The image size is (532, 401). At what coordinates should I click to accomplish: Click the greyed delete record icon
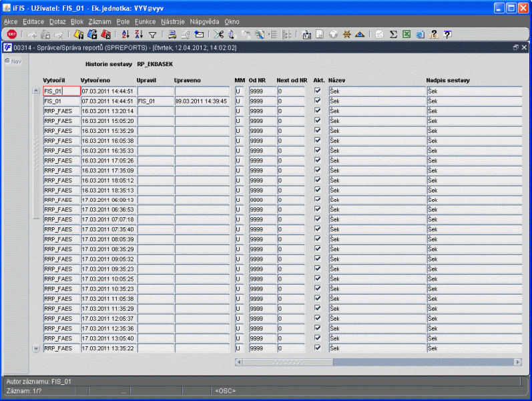pyautogui.click(x=59, y=35)
